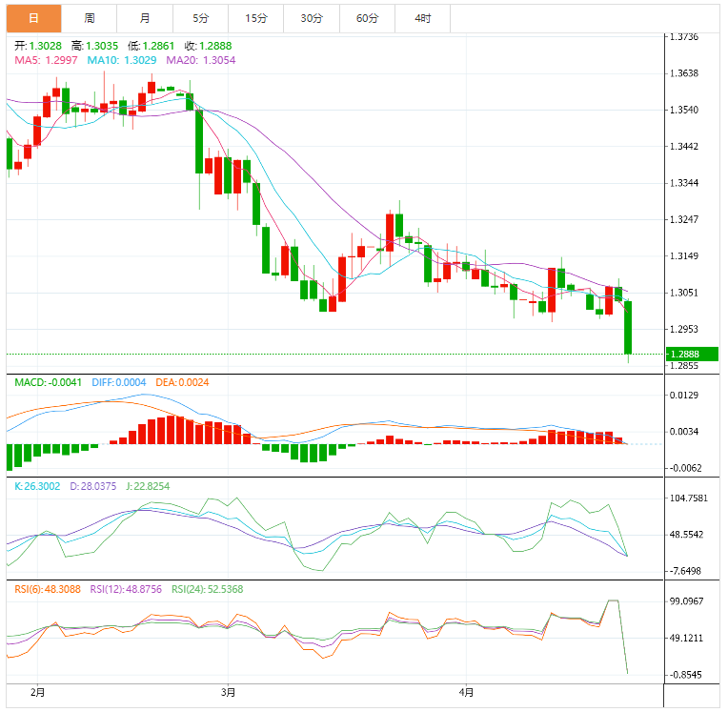Open the 60分 interval tab
The height and width of the screenshot is (712, 728).
(367, 18)
